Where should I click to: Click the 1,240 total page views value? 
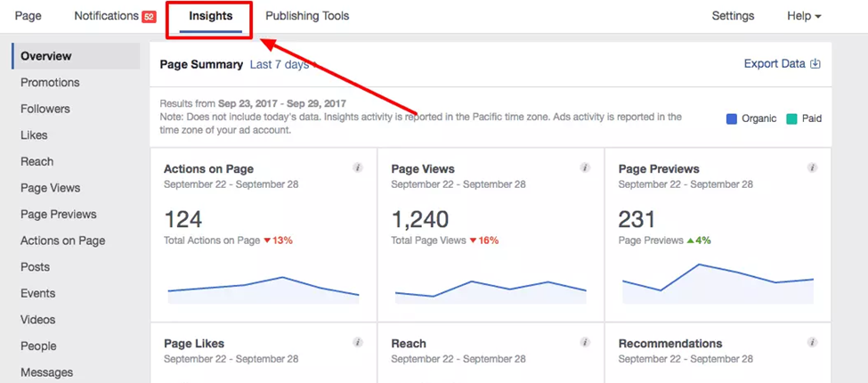[x=420, y=220]
